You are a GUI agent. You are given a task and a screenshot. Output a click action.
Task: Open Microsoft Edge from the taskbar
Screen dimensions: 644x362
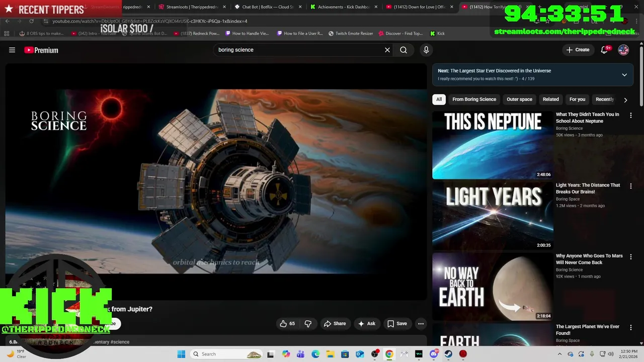click(x=315, y=354)
